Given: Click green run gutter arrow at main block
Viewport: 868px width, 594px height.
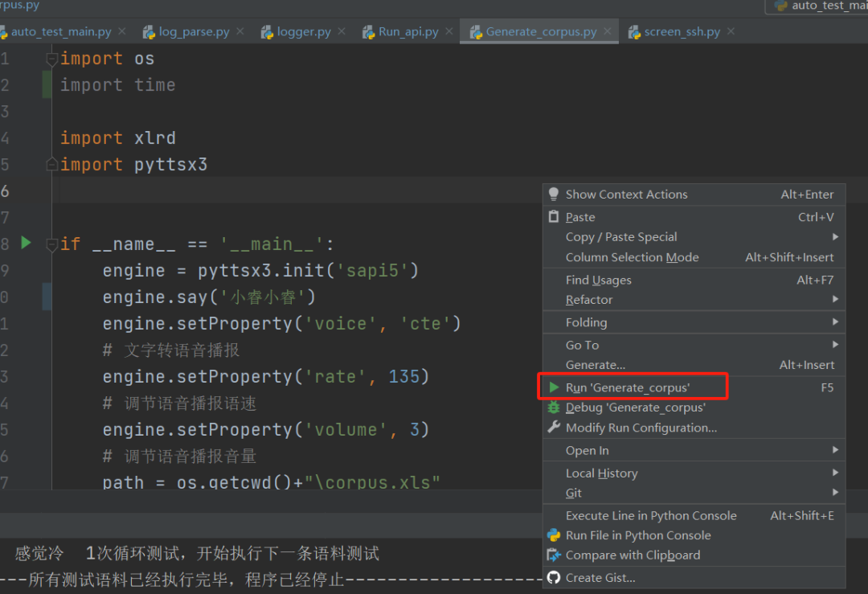Looking at the screenshot, I should [x=26, y=243].
